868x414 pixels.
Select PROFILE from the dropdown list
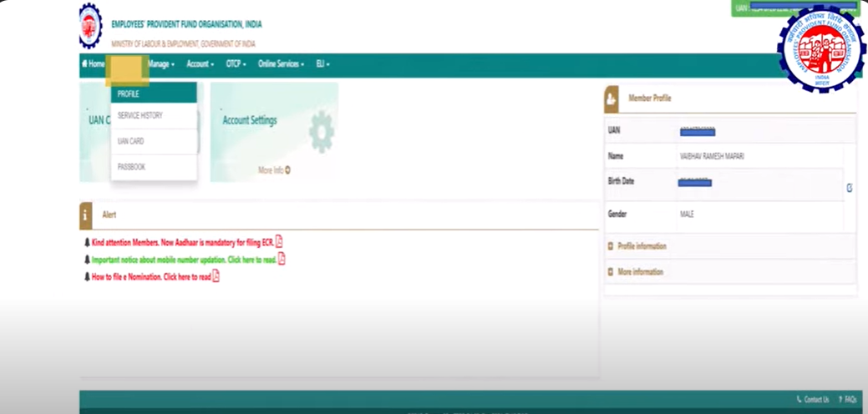point(129,94)
